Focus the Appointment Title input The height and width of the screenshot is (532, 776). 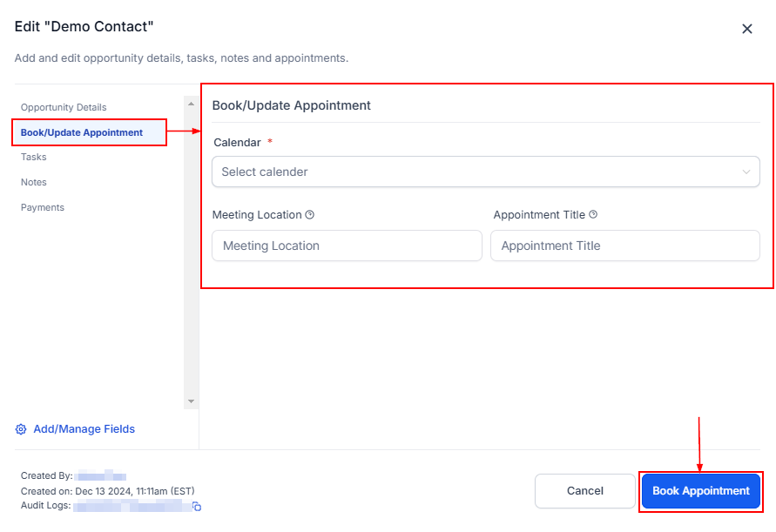[624, 246]
